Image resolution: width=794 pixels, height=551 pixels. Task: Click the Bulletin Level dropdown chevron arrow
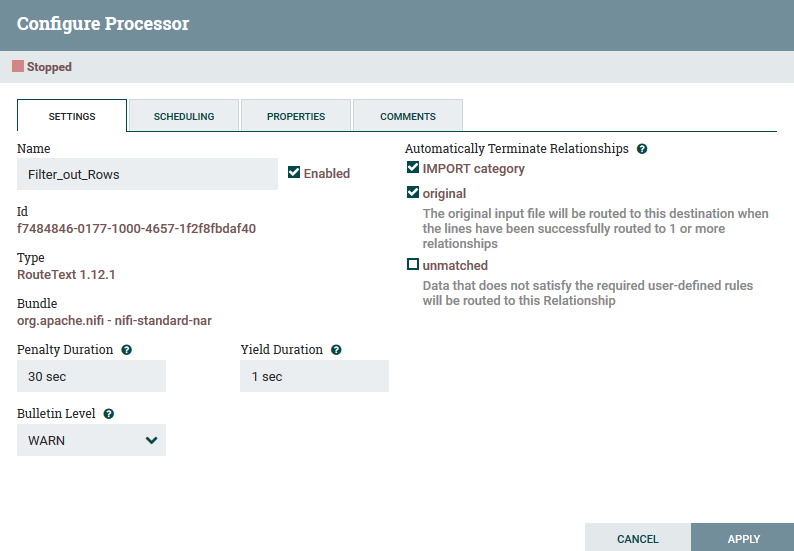coord(151,440)
